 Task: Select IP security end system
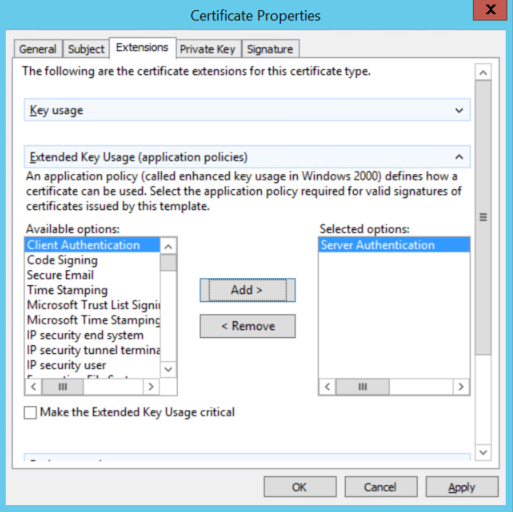pyautogui.click(x=93, y=335)
